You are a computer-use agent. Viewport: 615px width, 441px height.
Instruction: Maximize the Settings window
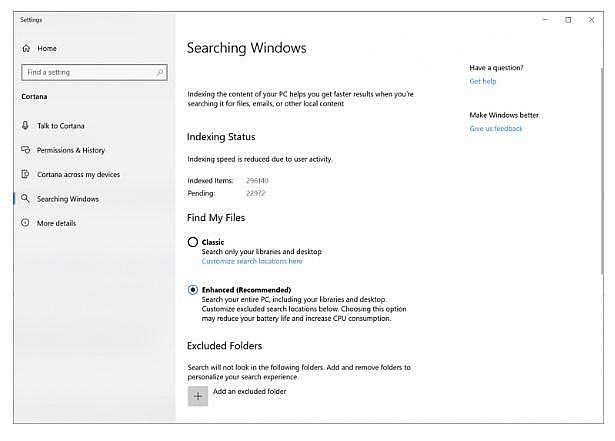[568, 19]
